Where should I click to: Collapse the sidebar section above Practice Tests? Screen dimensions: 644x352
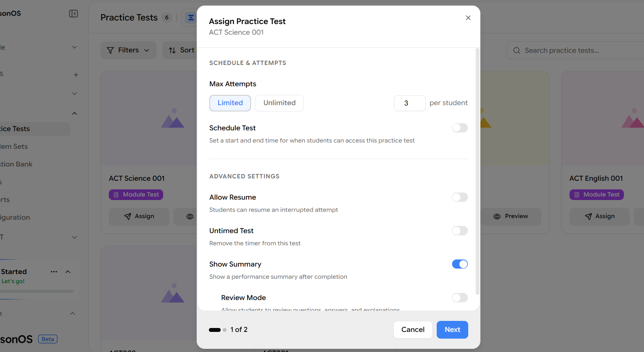74,114
